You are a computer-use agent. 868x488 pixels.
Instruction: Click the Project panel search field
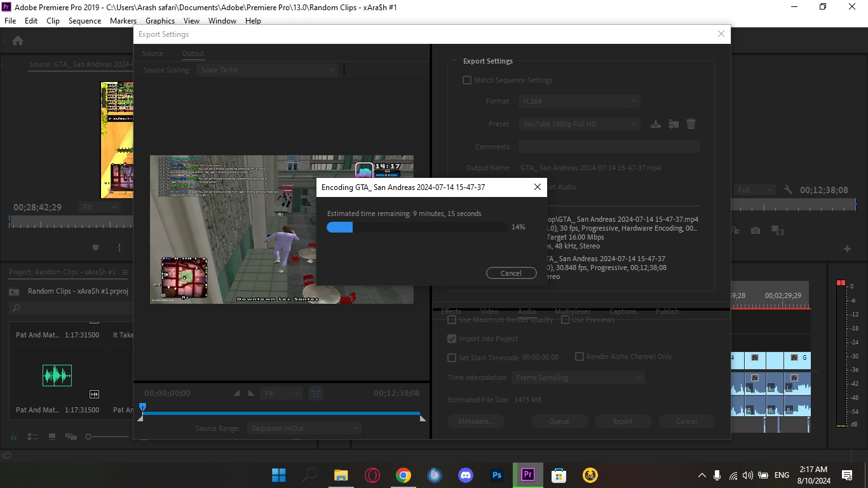pyautogui.click(x=71, y=308)
